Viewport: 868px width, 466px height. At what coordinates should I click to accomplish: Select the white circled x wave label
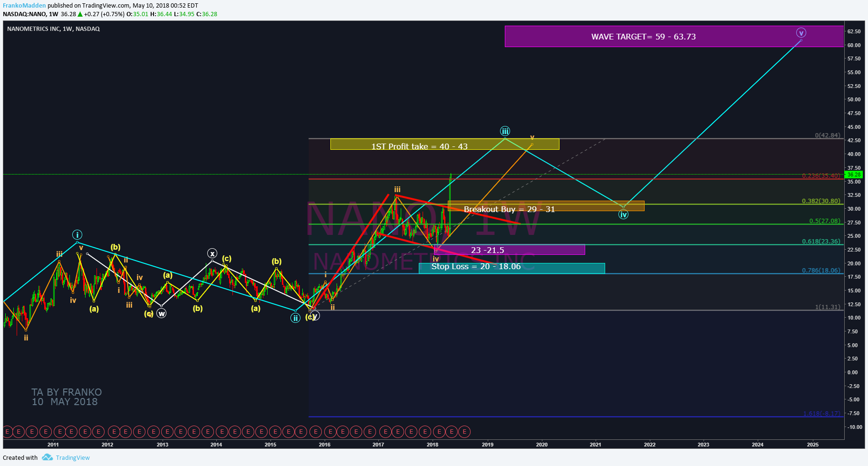pyautogui.click(x=212, y=253)
